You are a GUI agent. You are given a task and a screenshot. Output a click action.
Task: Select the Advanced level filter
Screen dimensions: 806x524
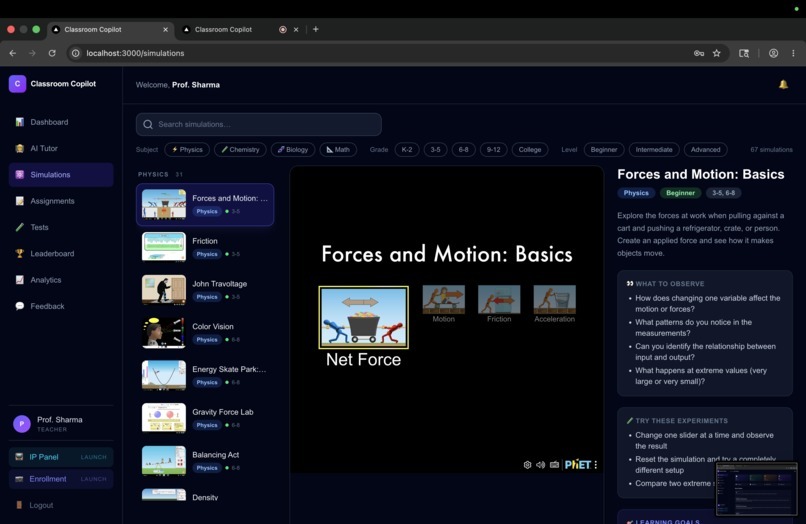(x=705, y=150)
